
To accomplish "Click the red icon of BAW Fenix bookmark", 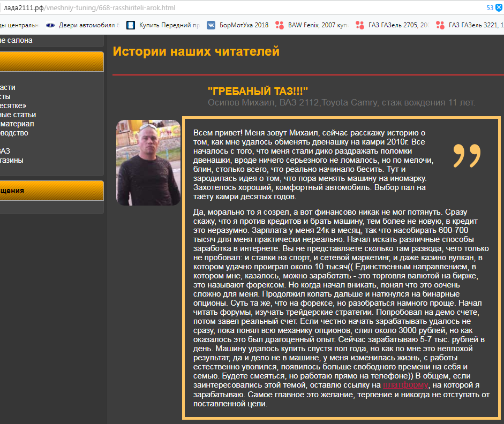I will (x=279, y=25).
